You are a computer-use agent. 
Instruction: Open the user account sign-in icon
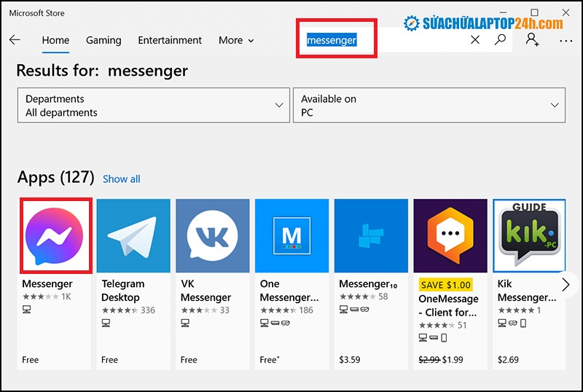click(532, 40)
